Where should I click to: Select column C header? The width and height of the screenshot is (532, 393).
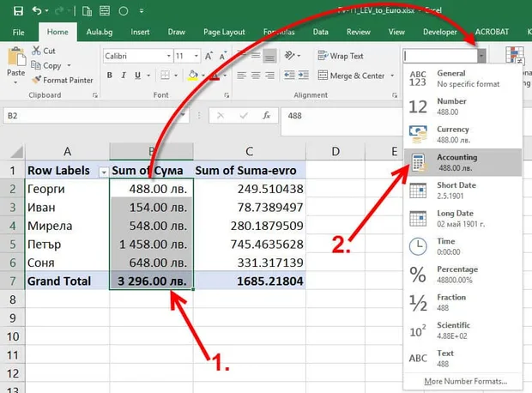click(x=250, y=151)
